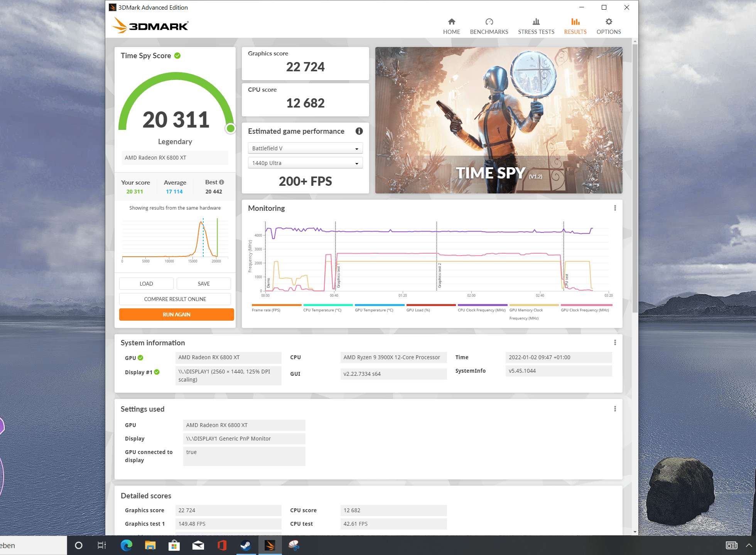The width and height of the screenshot is (756, 555).
Task: Click green validation check next to Time Spy Score
Action: point(177,56)
